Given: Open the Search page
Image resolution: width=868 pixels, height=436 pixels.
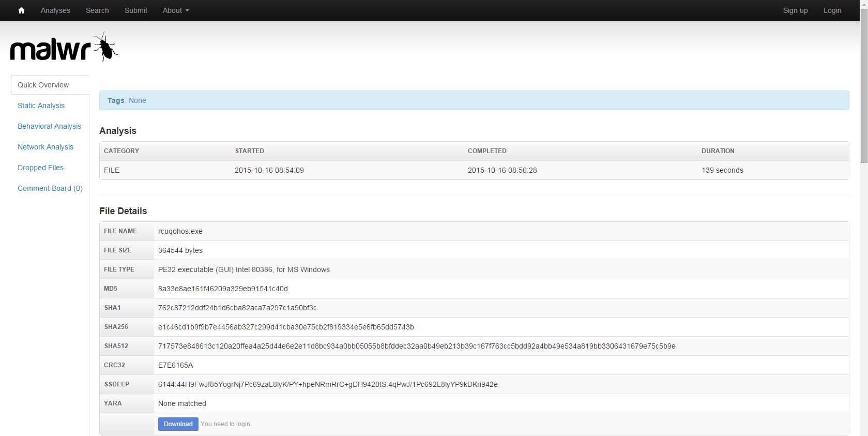Looking at the screenshot, I should click(x=97, y=10).
